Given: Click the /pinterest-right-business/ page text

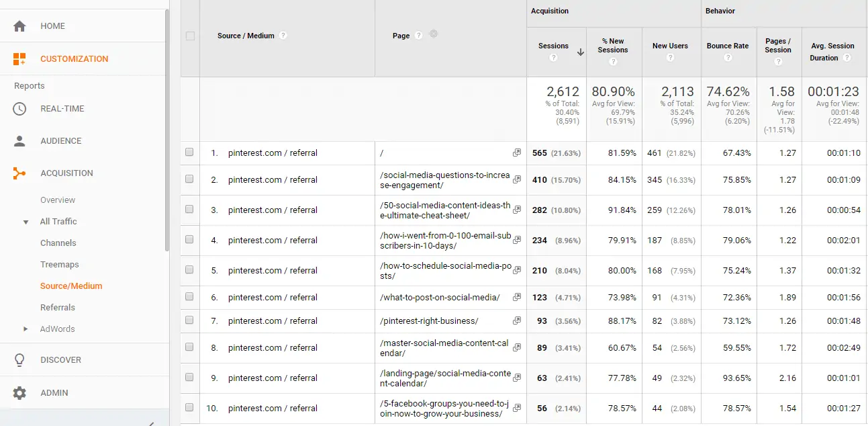Looking at the screenshot, I should [429, 321].
